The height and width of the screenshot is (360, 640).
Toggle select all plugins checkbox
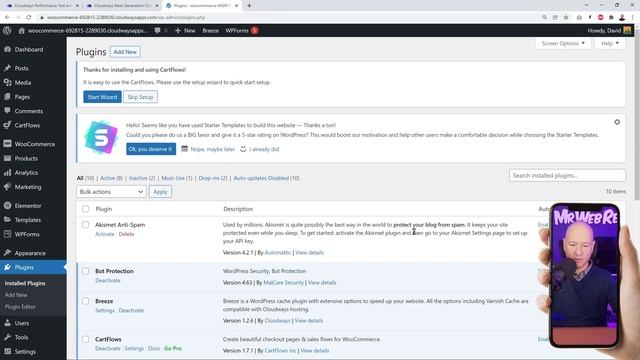point(85,209)
